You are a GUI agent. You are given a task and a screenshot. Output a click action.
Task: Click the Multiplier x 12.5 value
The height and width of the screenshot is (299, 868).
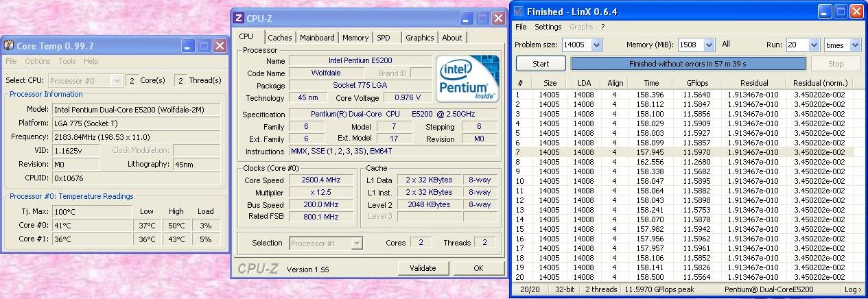pos(320,193)
